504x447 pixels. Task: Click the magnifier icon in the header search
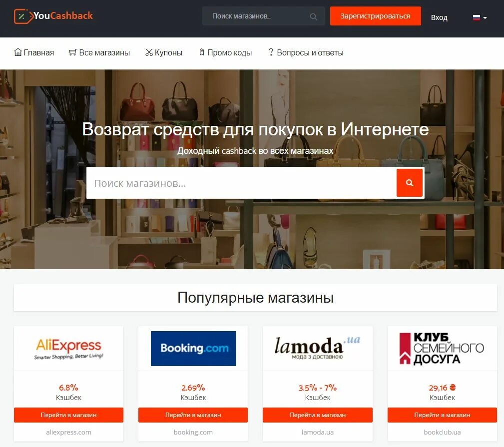click(313, 16)
